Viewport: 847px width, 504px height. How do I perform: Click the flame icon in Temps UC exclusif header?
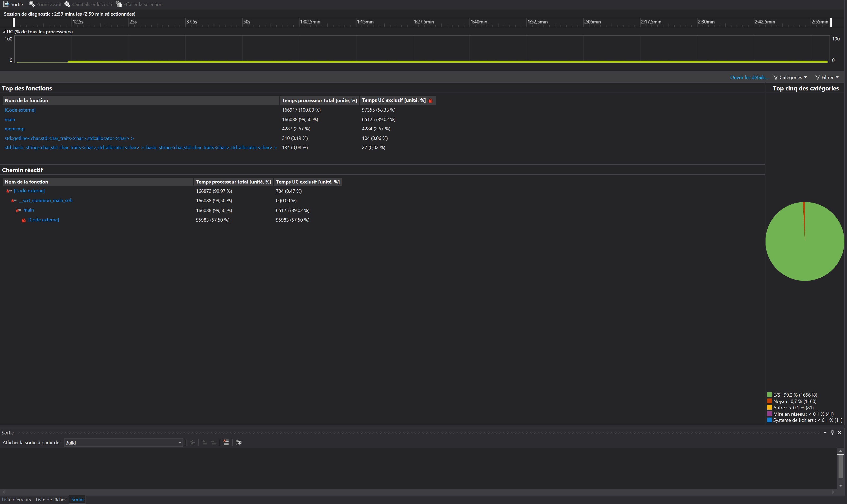(x=431, y=100)
